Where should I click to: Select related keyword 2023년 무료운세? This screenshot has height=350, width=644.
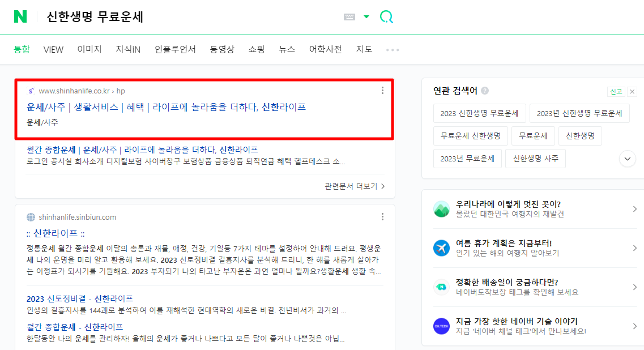[467, 159]
